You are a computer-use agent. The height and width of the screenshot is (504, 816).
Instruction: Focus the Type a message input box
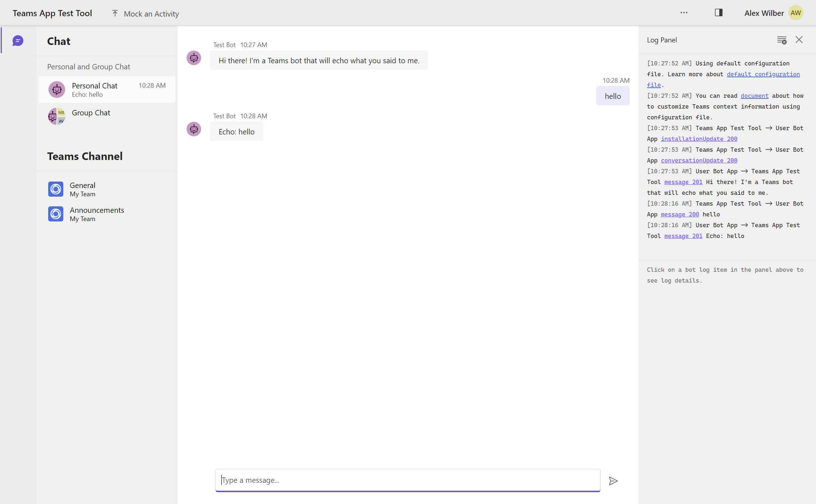click(x=407, y=480)
